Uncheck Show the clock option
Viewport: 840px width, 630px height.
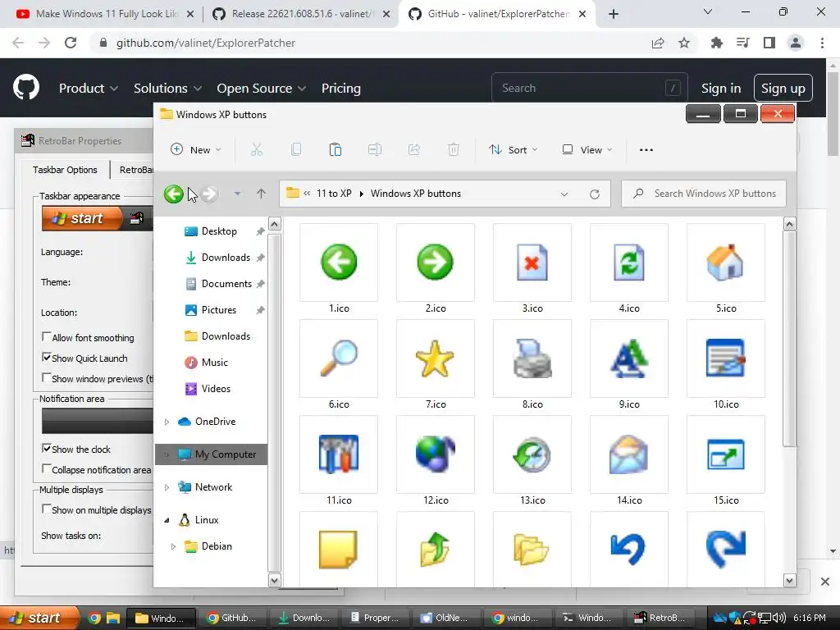click(x=47, y=449)
